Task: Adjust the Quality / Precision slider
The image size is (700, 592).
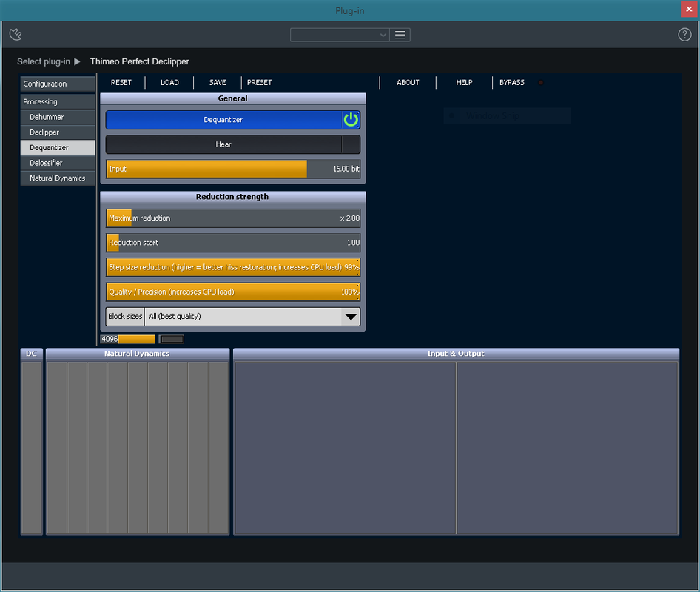Action: tap(233, 292)
